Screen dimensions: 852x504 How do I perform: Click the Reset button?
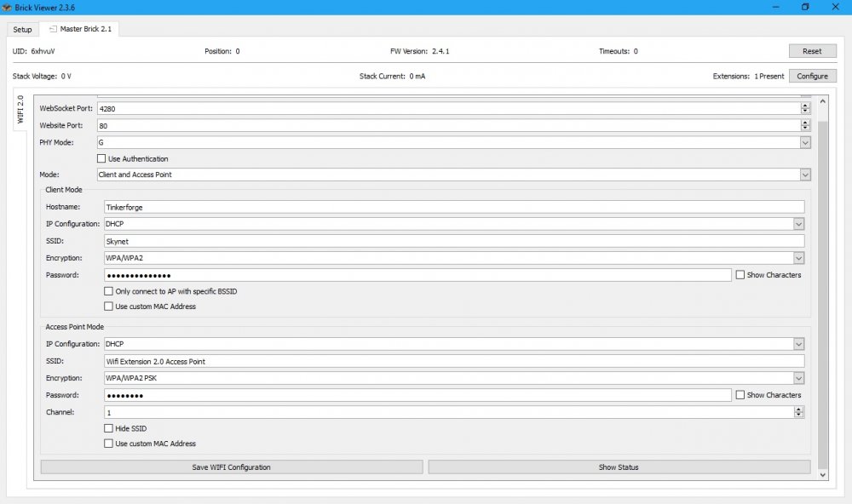tap(812, 51)
